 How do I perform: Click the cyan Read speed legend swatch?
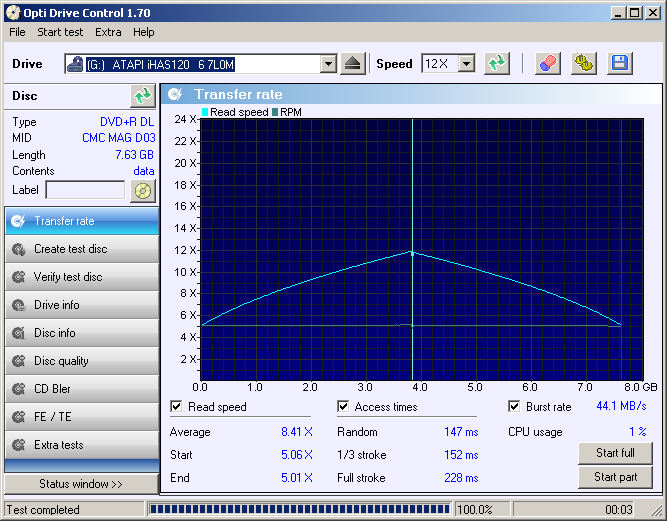205,112
